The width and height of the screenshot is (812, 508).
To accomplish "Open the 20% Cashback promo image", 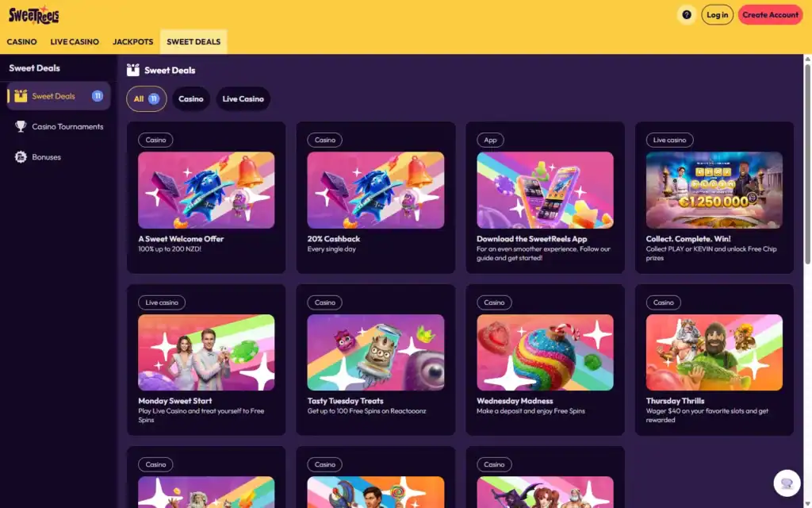I will (375, 190).
